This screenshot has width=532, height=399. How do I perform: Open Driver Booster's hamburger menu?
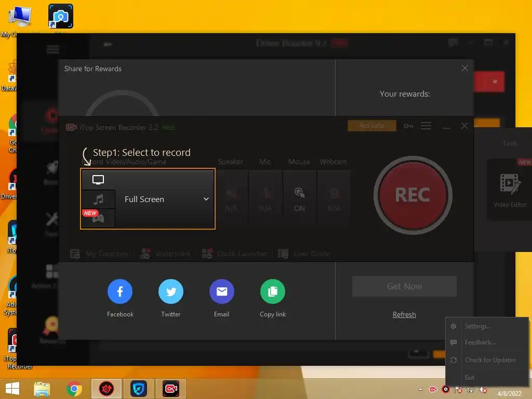(53, 49)
